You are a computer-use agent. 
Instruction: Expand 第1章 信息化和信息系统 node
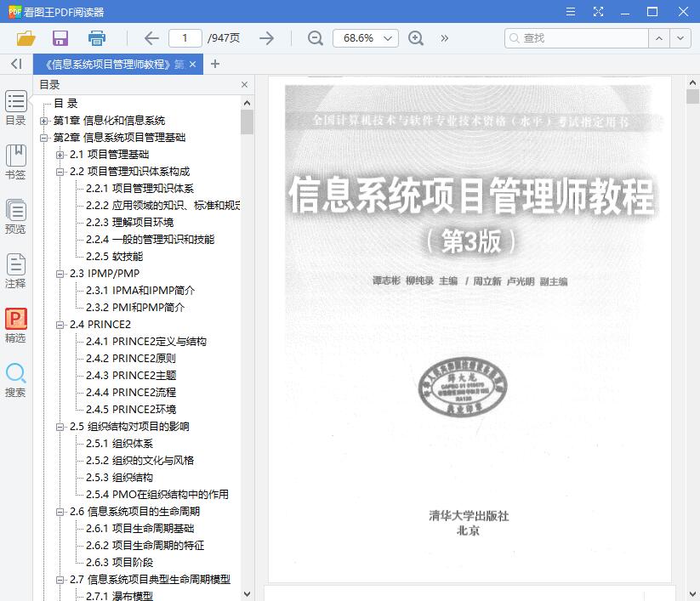pos(43,121)
